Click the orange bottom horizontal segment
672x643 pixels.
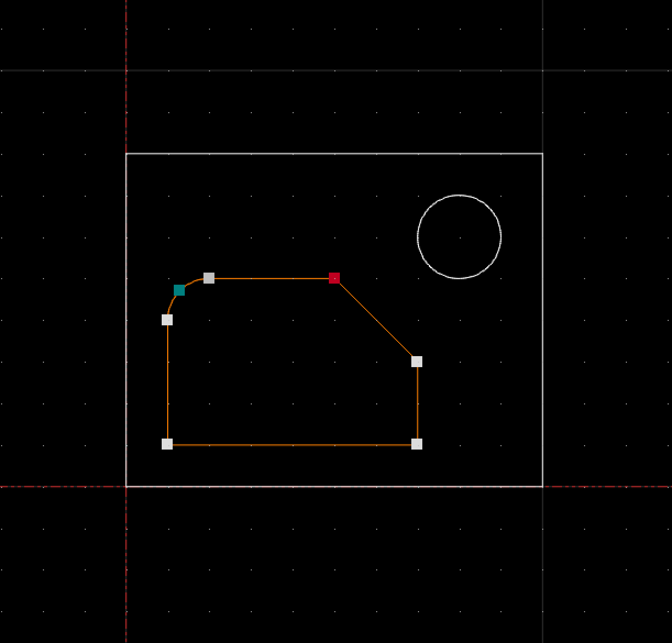click(291, 445)
